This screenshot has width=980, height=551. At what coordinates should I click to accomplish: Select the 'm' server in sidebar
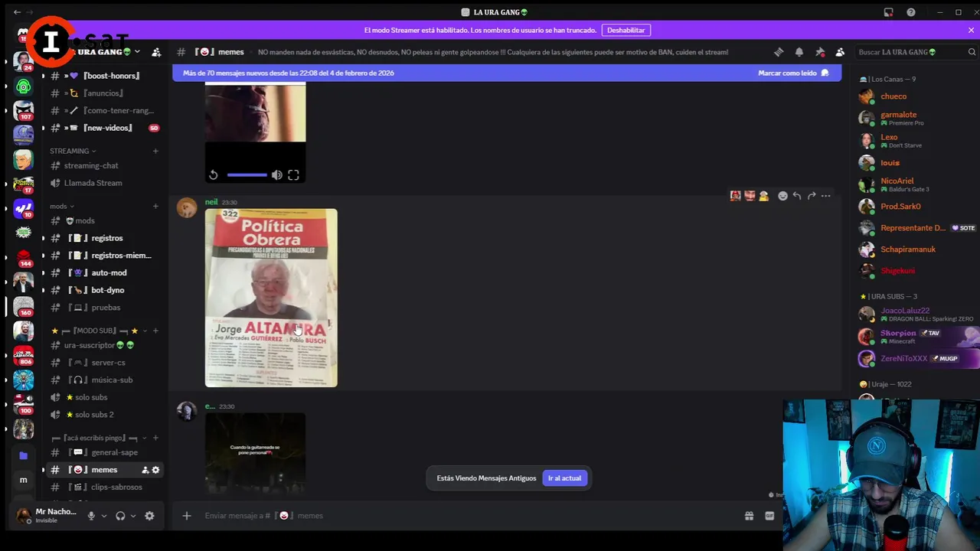(23, 480)
